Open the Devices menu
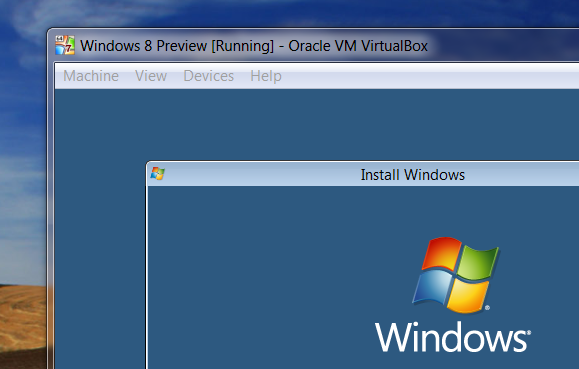This screenshot has height=369, width=579. [209, 76]
